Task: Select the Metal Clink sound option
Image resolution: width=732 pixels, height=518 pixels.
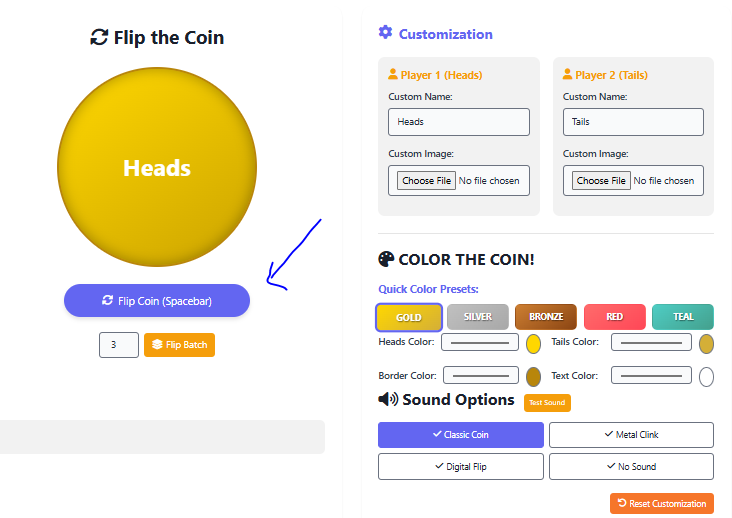Action: (631, 435)
